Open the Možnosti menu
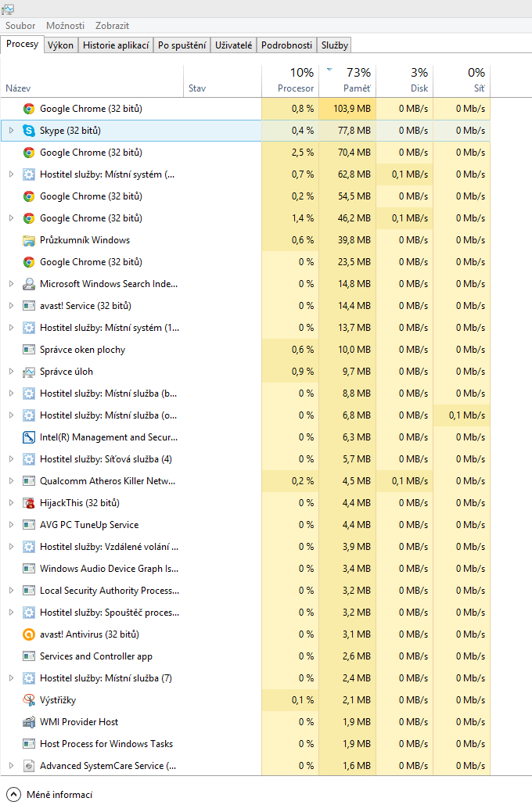The image size is (532, 805). [x=65, y=26]
